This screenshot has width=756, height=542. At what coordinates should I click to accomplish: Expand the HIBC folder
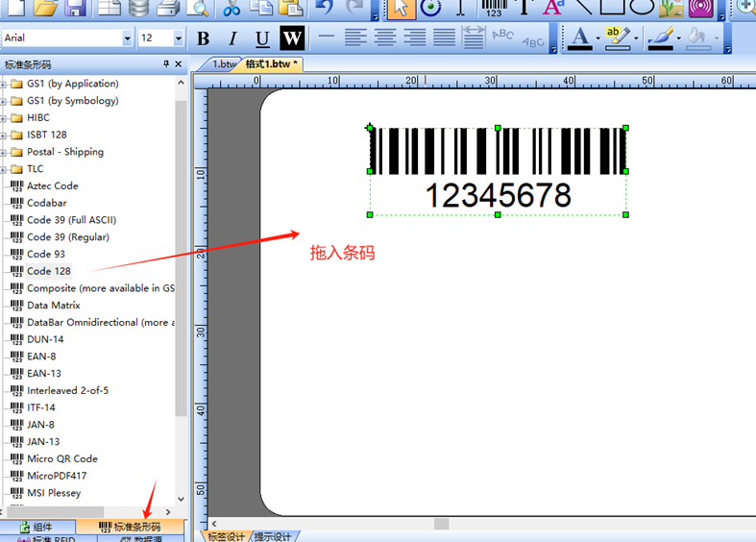tap(4, 118)
